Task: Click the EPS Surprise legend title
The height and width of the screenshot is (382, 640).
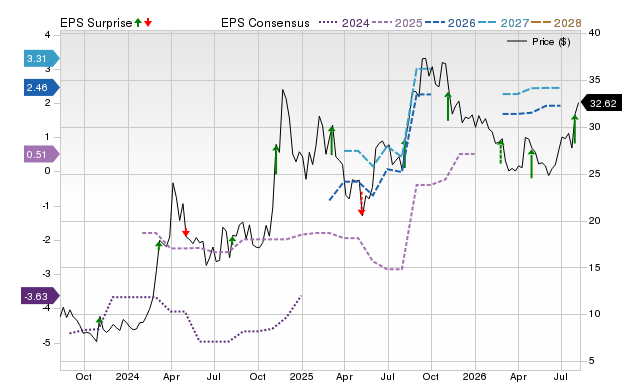Action: click(x=96, y=23)
